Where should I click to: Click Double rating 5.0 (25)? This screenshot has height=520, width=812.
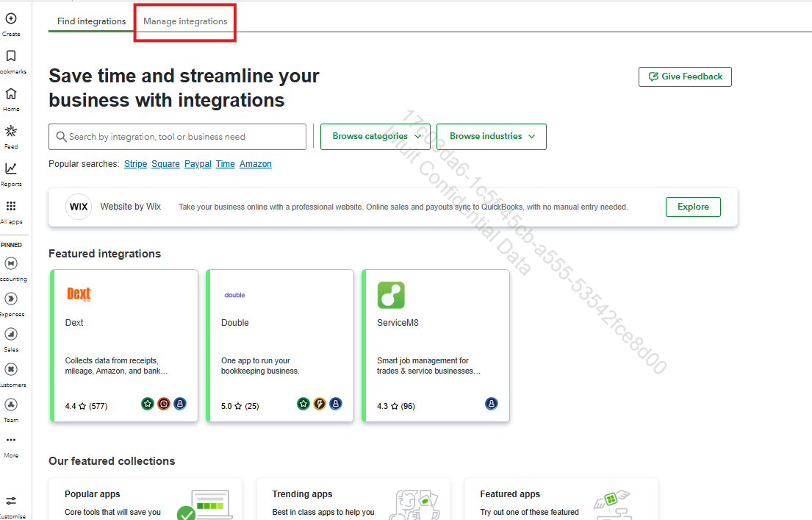click(240, 407)
